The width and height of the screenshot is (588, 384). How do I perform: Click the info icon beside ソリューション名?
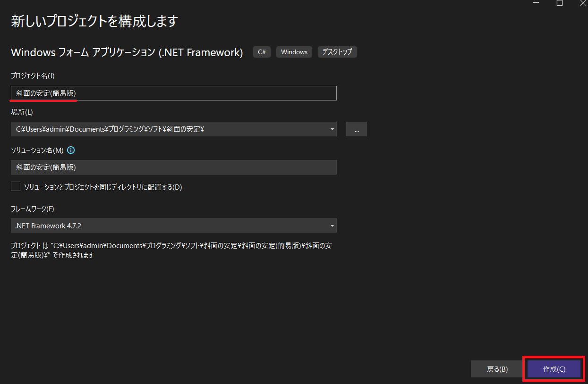71,150
